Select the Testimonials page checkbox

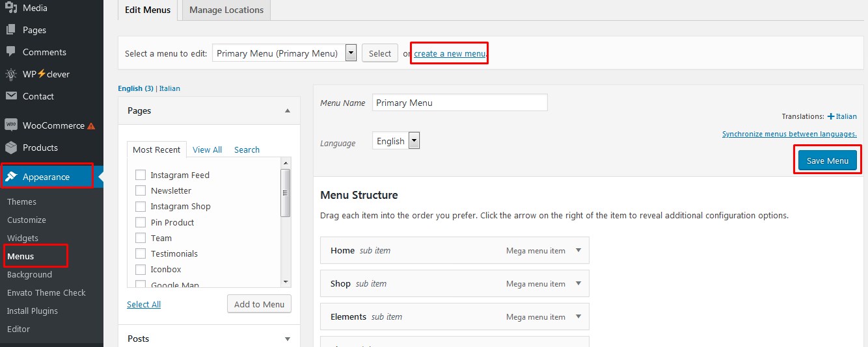click(140, 253)
